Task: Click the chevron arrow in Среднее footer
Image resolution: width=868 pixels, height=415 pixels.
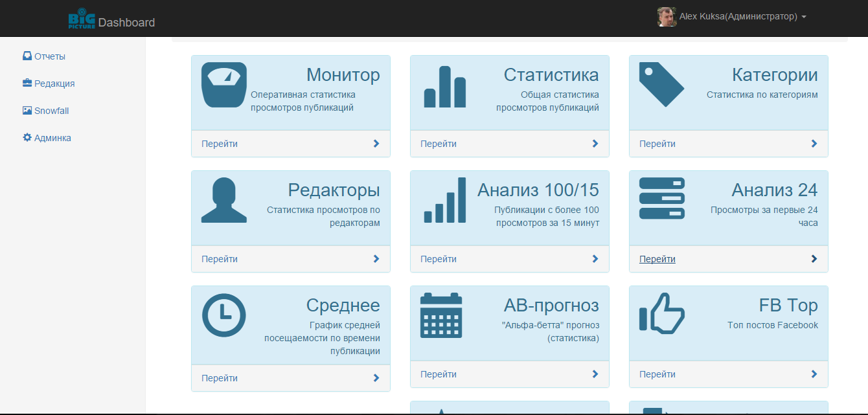Action: pos(376,378)
